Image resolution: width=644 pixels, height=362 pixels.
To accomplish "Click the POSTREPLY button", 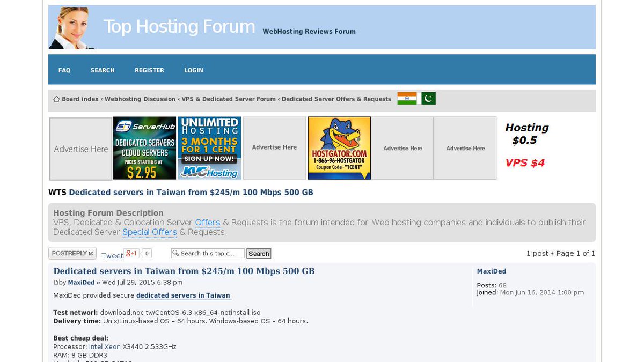I will 72,253.
